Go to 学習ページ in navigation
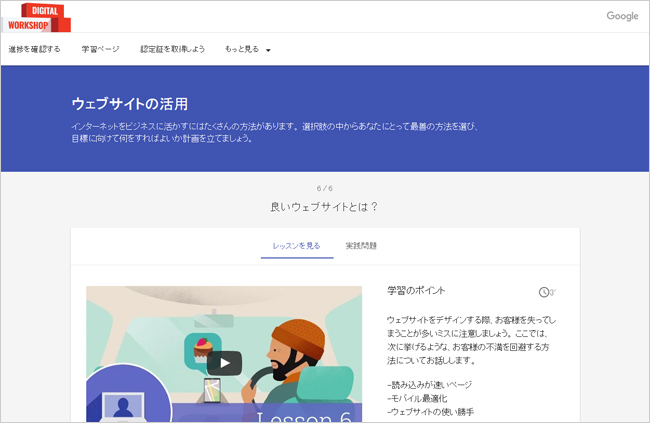Viewport: 650px width, 423px height. coord(100,49)
